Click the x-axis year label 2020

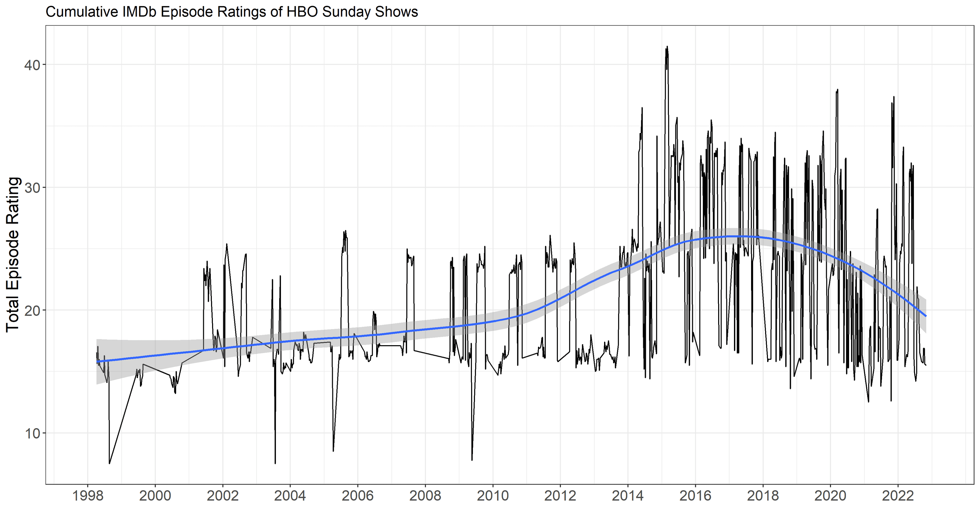tap(830, 496)
